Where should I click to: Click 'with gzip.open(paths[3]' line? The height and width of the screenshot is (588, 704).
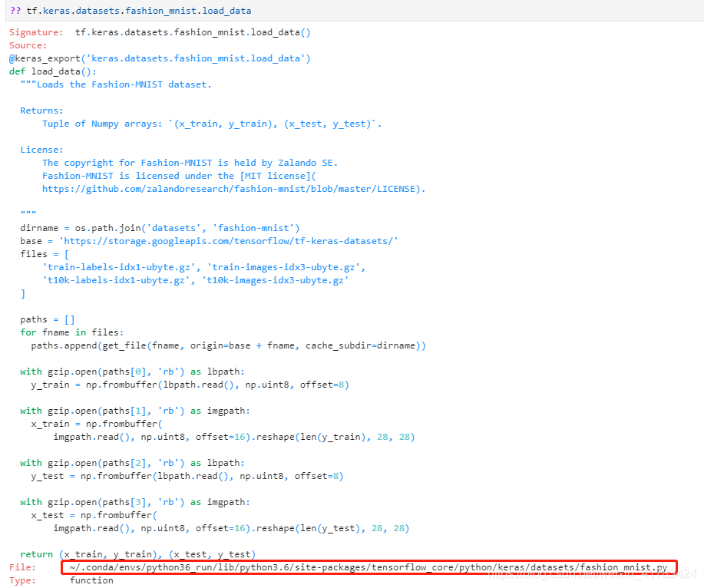(135, 502)
